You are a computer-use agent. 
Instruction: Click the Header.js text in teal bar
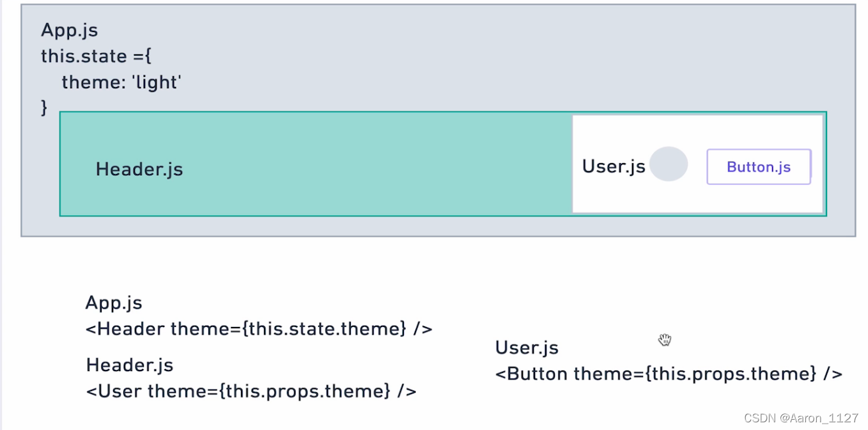[x=139, y=169]
